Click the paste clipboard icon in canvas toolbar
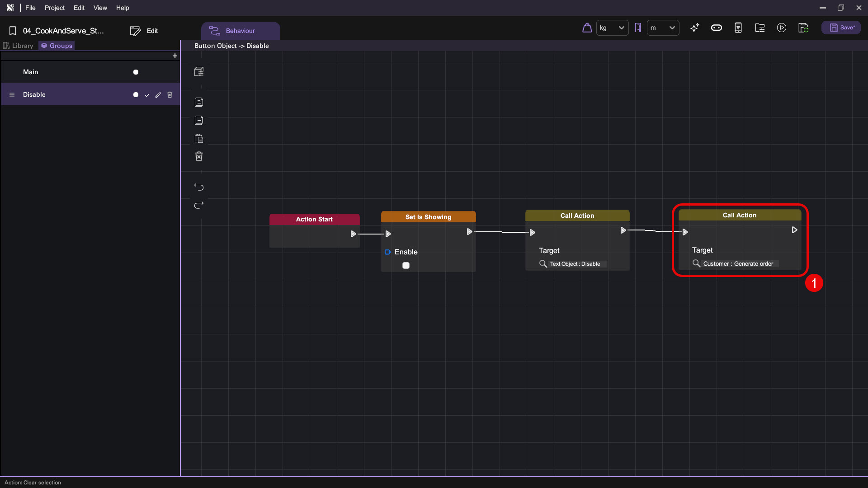Screen dimensions: 868x488 (199, 138)
